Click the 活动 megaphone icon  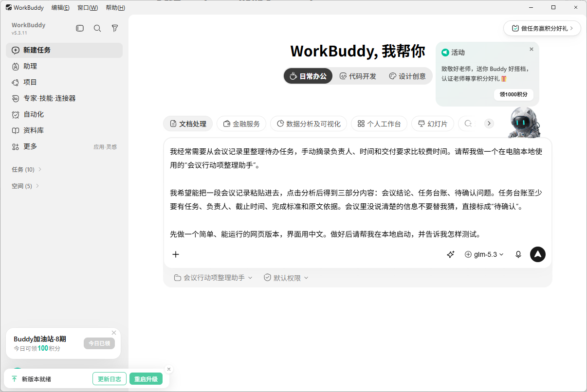pyautogui.click(x=445, y=53)
